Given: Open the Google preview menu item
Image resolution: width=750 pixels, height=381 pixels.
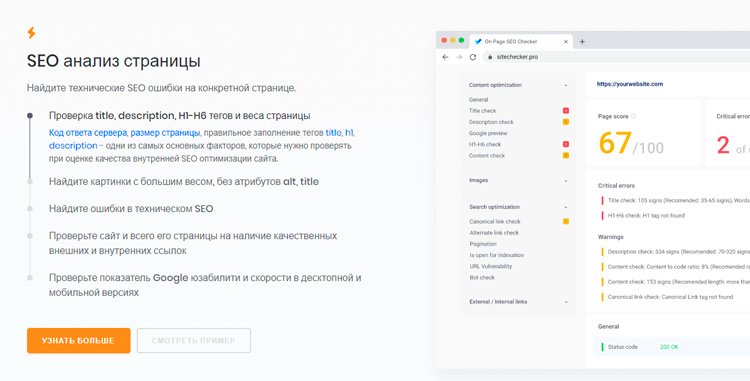Looking at the screenshot, I should [488, 133].
